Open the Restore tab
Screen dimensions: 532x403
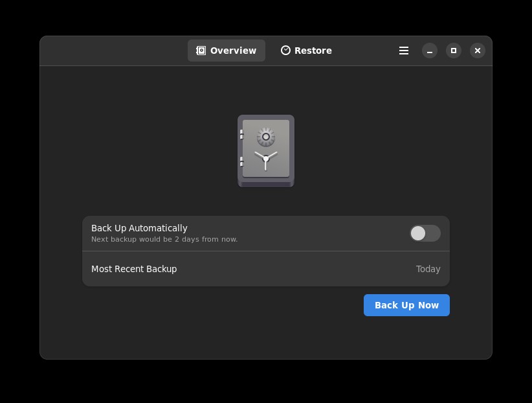pos(306,51)
